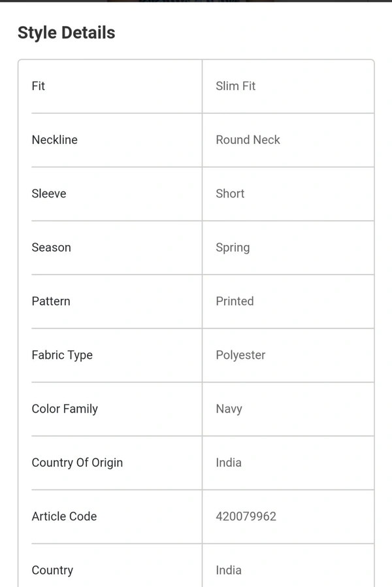
Task: Click the Neckline label
Action: (x=55, y=140)
